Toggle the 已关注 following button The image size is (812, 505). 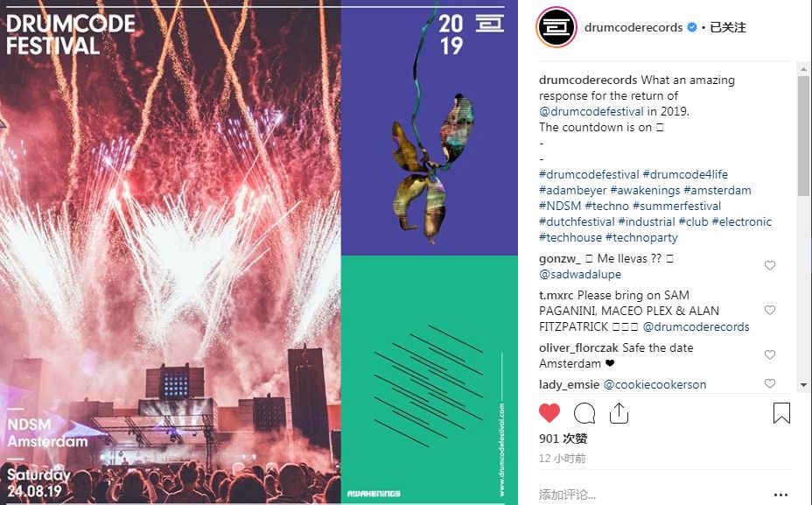(x=728, y=27)
